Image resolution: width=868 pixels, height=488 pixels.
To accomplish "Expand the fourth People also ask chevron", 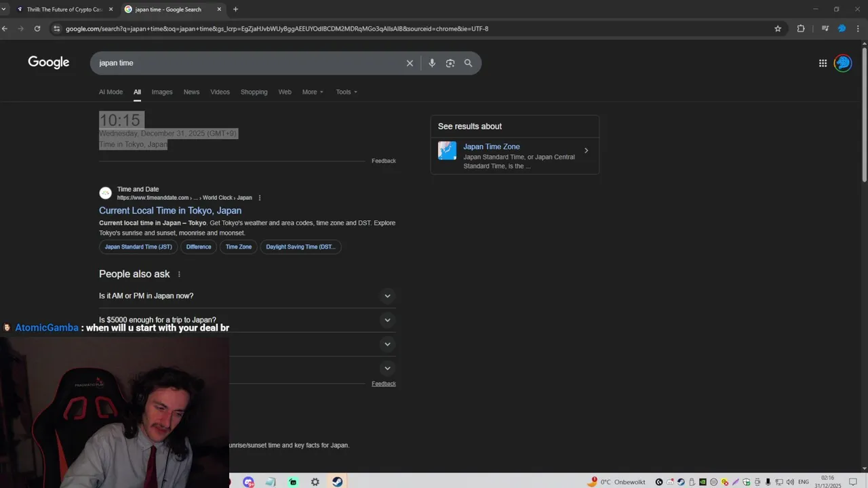I will tap(387, 369).
